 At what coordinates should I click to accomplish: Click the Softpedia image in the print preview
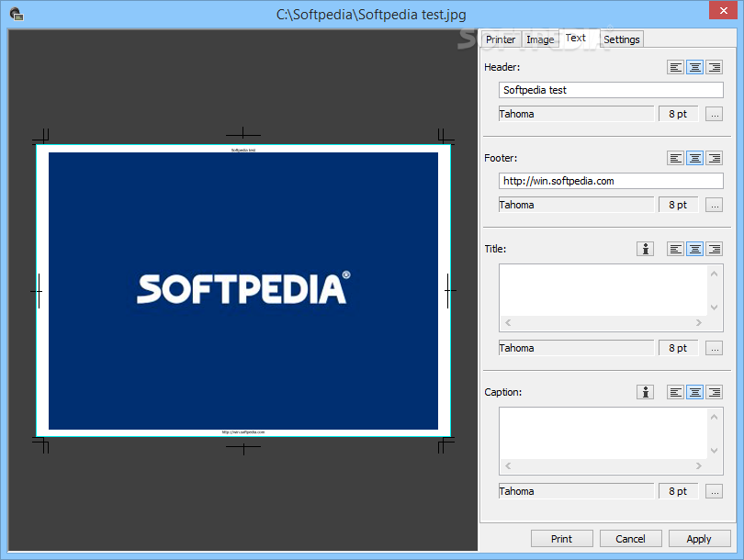coord(243,291)
